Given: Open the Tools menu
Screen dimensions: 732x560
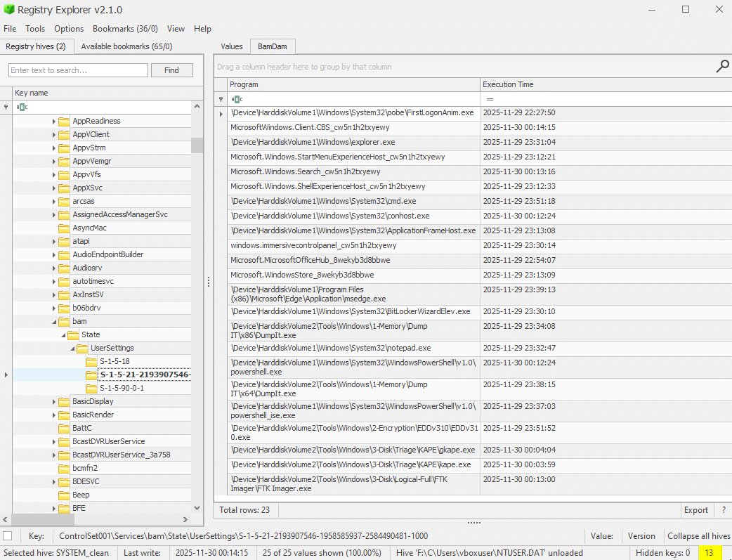Looking at the screenshot, I should click(34, 29).
